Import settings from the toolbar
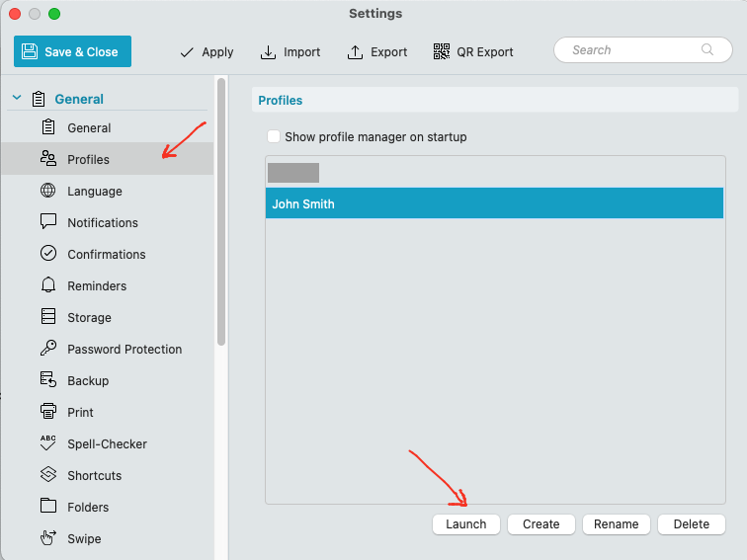The image size is (747, 560). click(290, 52)
